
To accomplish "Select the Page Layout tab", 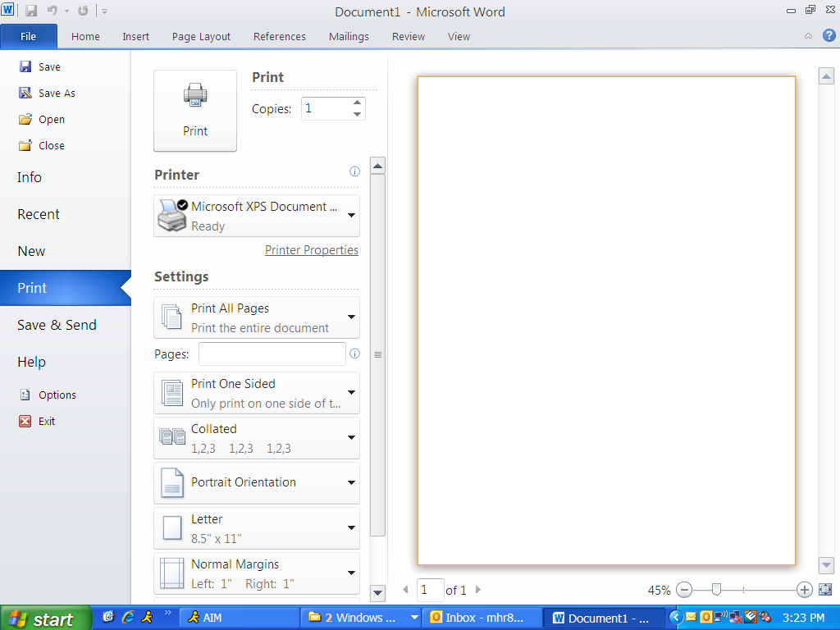I will tap(202, 36).
